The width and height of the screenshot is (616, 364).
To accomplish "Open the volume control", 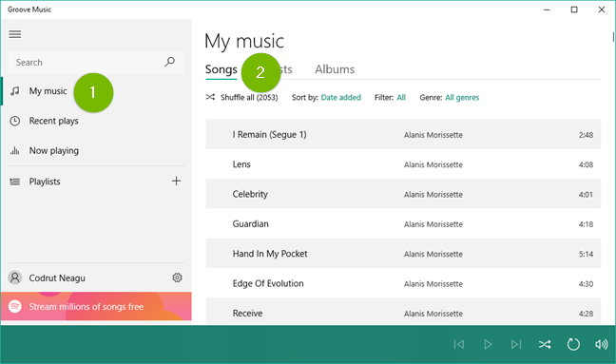I will click(602, 344).
